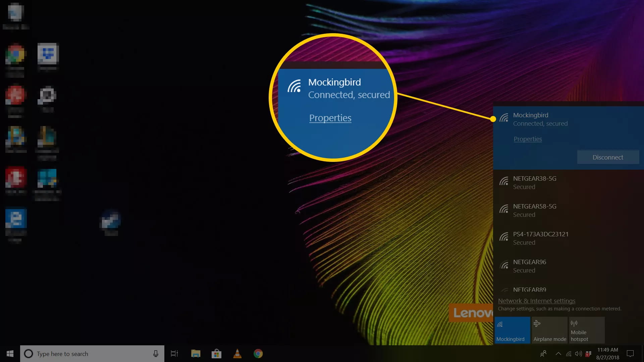This screenshot has width=644, height=362.
Task: Expand hidden system tray icons chevron
Action: [x=558, y=354]
